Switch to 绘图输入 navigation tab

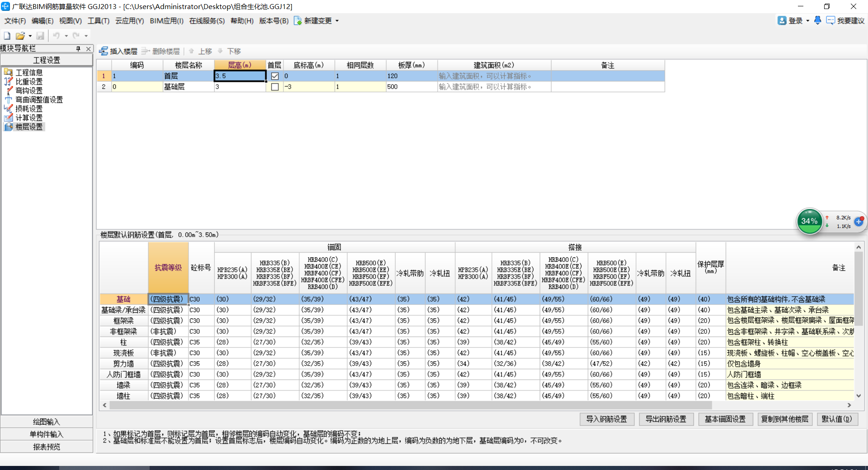(x=47, y=422)
